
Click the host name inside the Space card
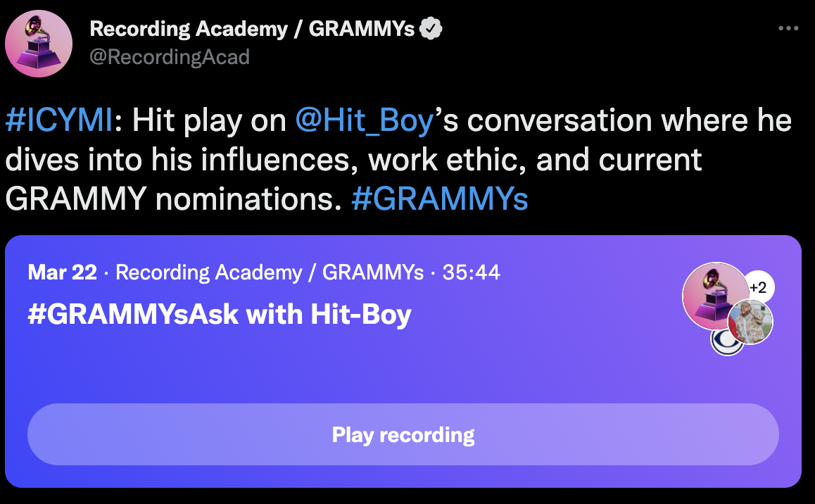pyautogui.click(x=270, y=272)
